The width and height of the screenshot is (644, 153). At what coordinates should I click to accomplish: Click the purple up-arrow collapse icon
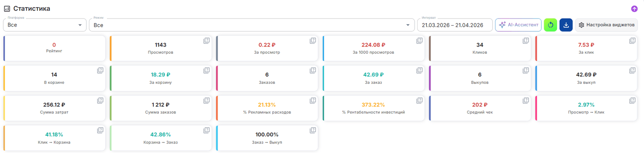click(634, 9)
